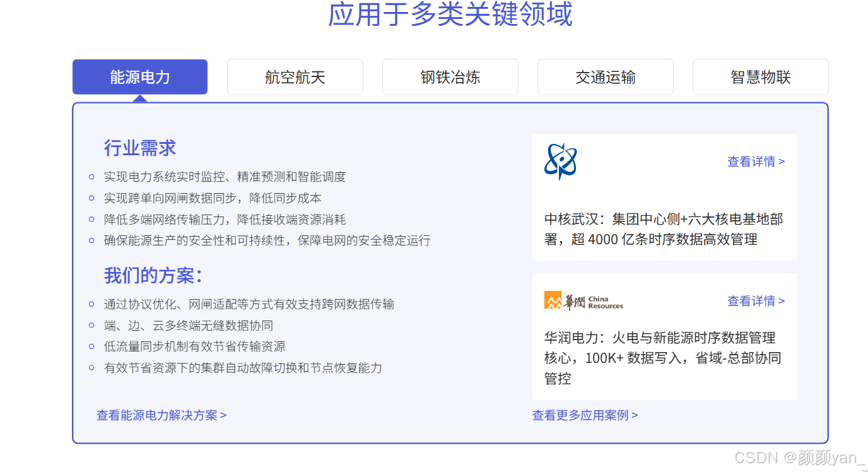This screenshot has height=472, width=868.
Task: Click bullet 降低多端网络传输压力，降低接收端资源消耗
Action: (x=225, y=220)
